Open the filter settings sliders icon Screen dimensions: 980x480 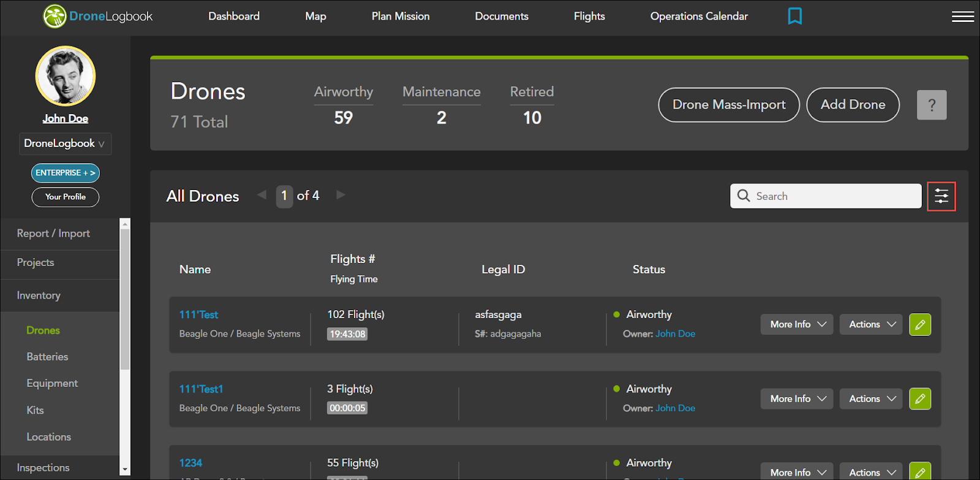[941, 196]
